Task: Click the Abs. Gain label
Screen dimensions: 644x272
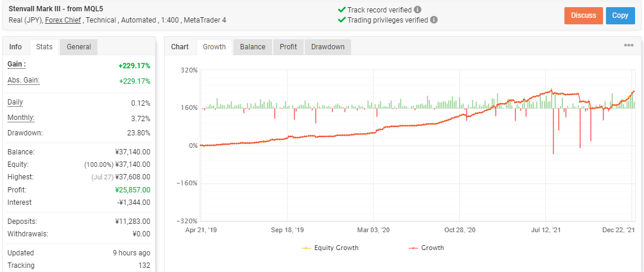Action: pos(23,81)
